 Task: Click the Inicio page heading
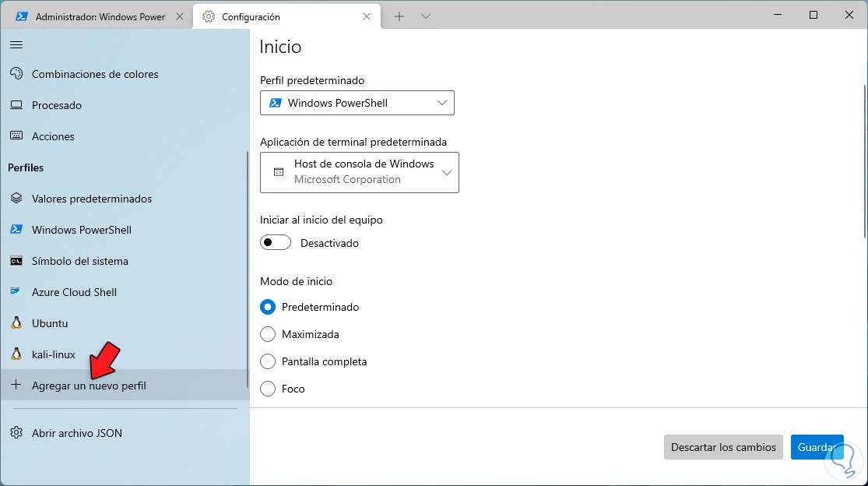click(280, 47)
